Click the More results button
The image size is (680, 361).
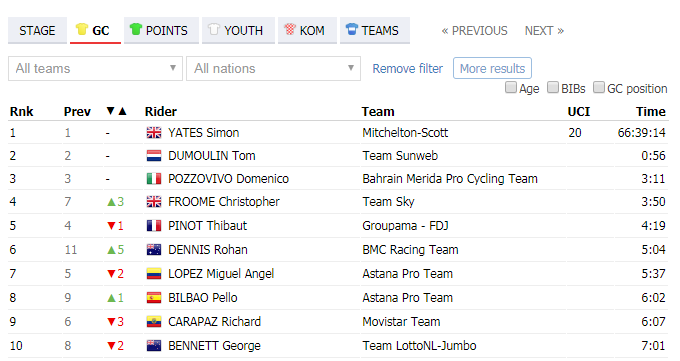coord(492,69)
